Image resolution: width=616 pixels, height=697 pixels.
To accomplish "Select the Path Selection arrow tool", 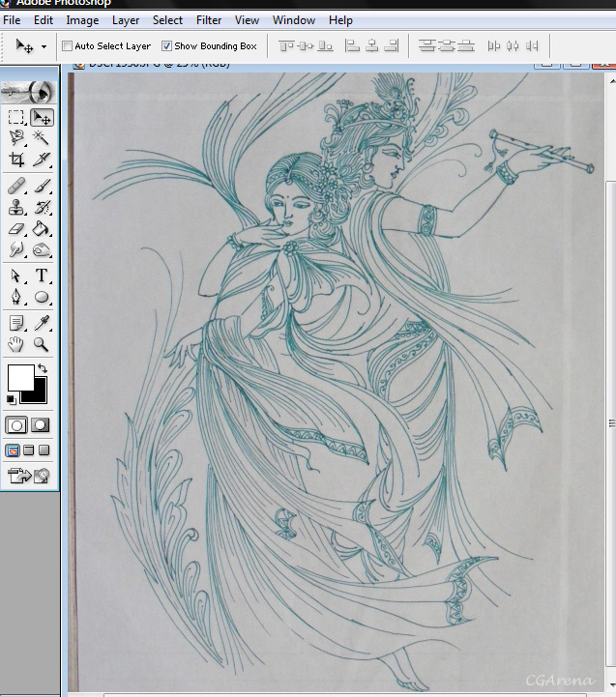I will 16,276.
